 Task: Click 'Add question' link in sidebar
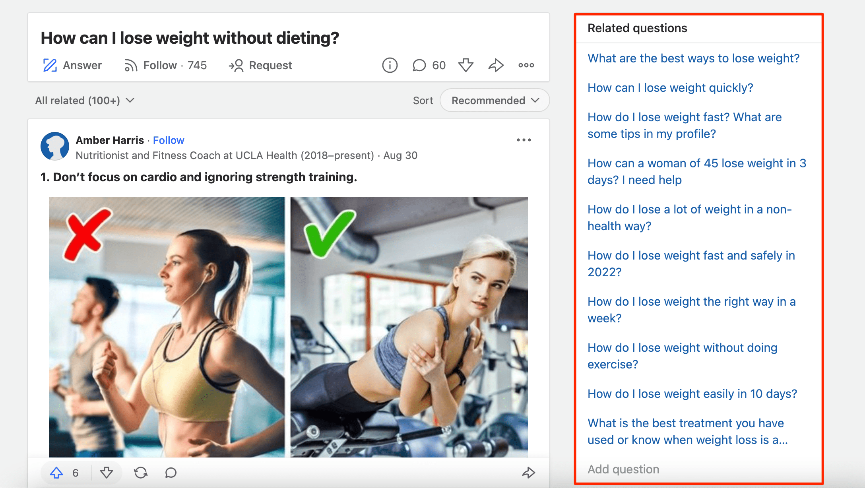624,469
